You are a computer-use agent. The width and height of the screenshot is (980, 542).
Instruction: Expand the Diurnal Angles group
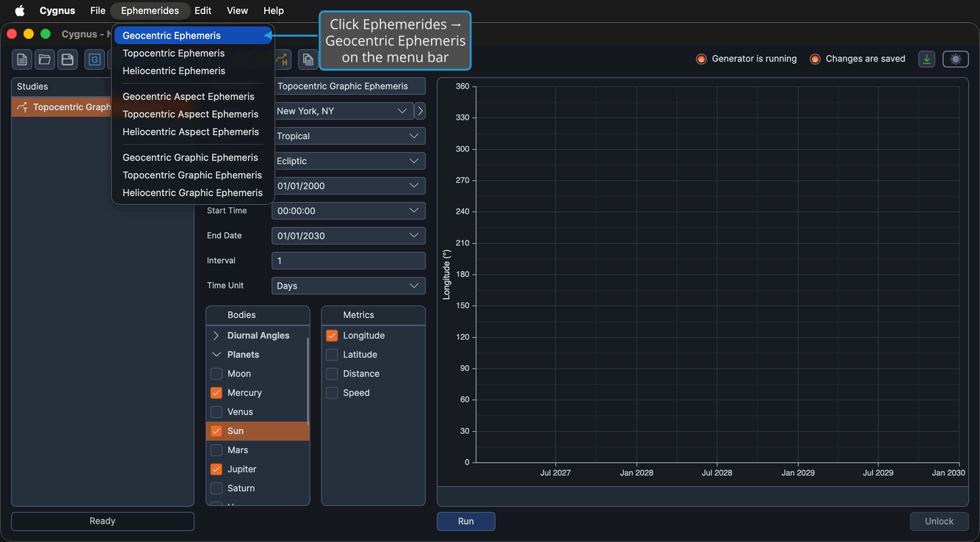click(217, 336)
